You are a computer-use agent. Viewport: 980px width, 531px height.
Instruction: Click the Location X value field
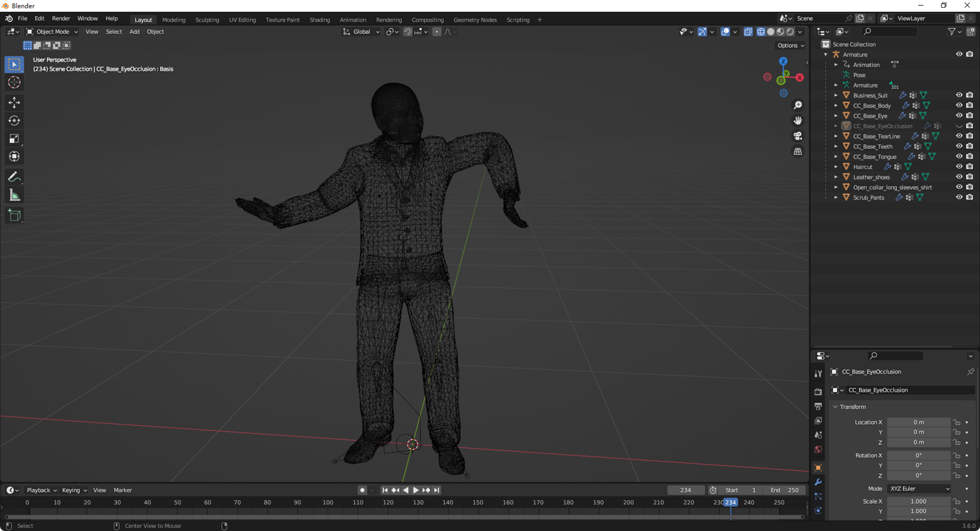918,422
